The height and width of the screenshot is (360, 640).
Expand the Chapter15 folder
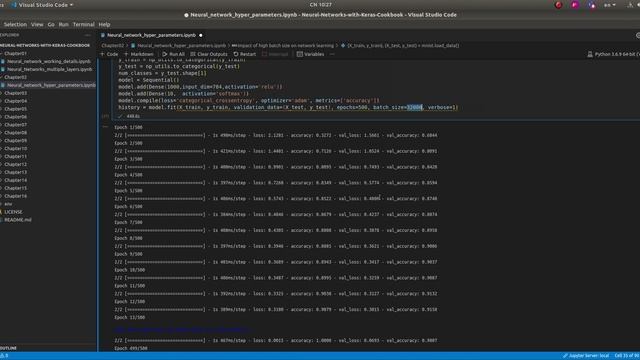[x=16, y=188]
